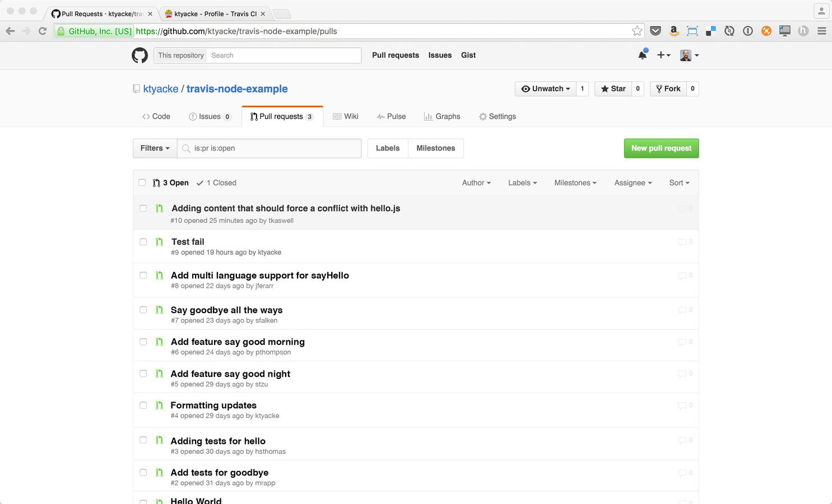Tick the checkbox for Add feature say good night
The image size is (832, 504).
point(143,374)
